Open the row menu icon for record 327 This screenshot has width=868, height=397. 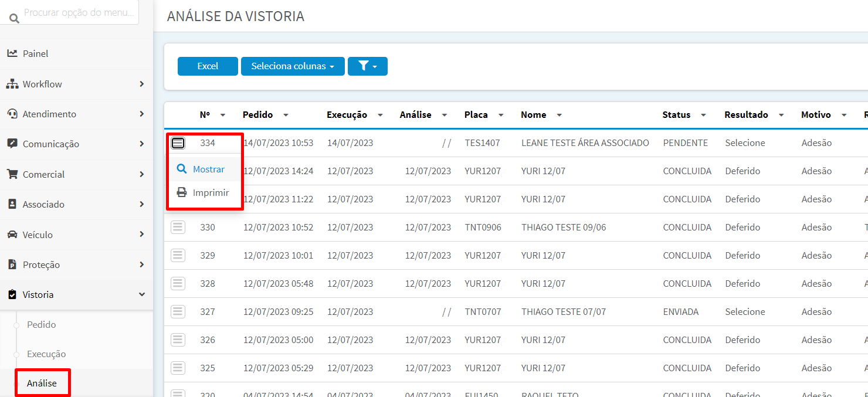[178, 311]
